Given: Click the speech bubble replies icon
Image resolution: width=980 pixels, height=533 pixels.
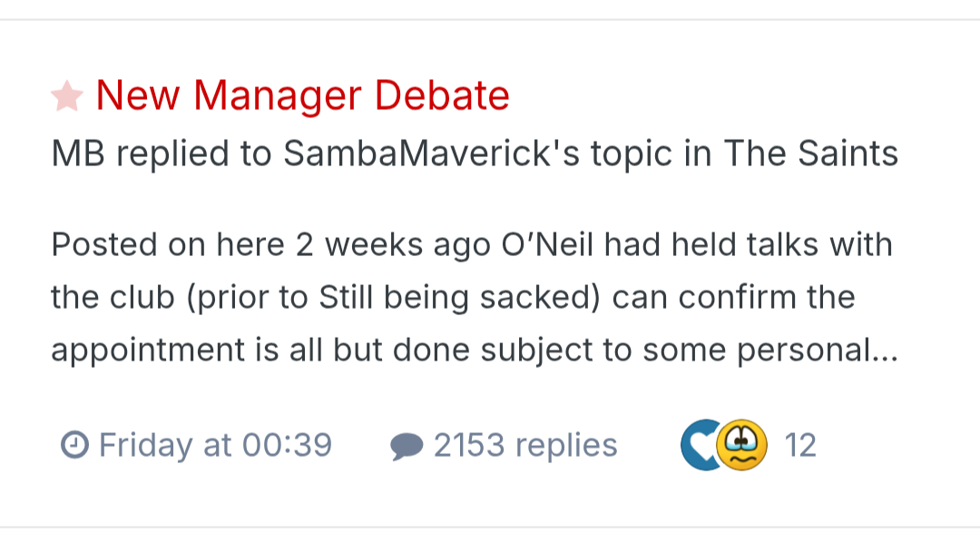Looking at the screenshot, I should coord(406,447).
